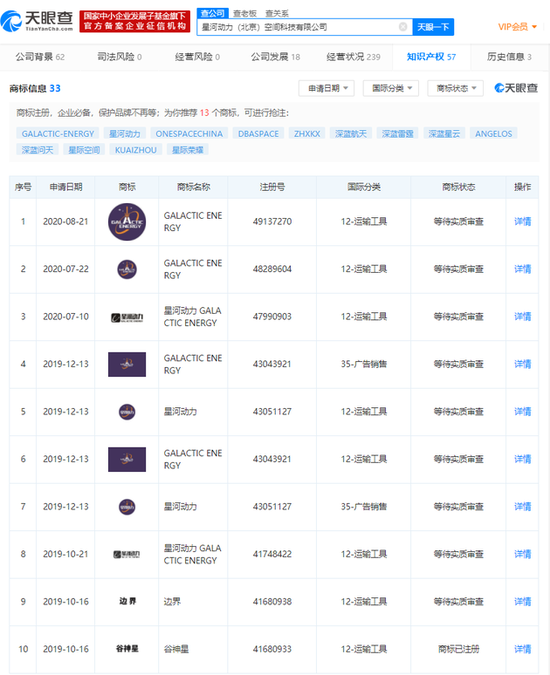
Task: Click the 商标已注册 status in row 10
Action: point(458,649)
